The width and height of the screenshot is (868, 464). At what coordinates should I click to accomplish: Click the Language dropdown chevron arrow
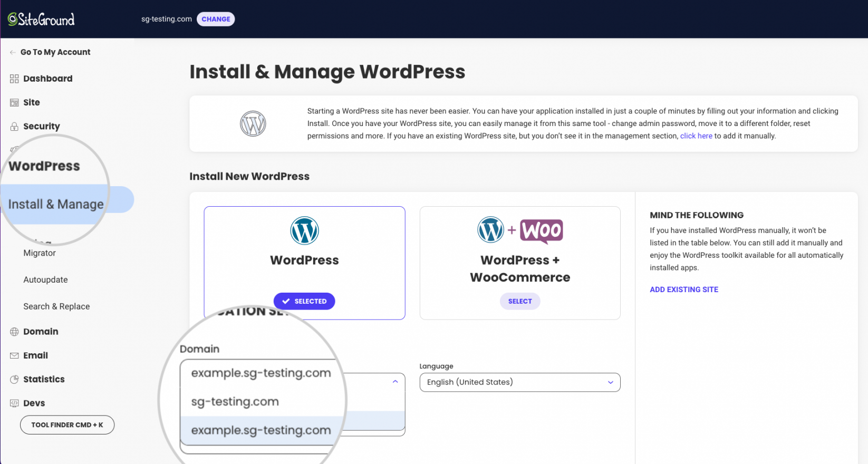611,382
